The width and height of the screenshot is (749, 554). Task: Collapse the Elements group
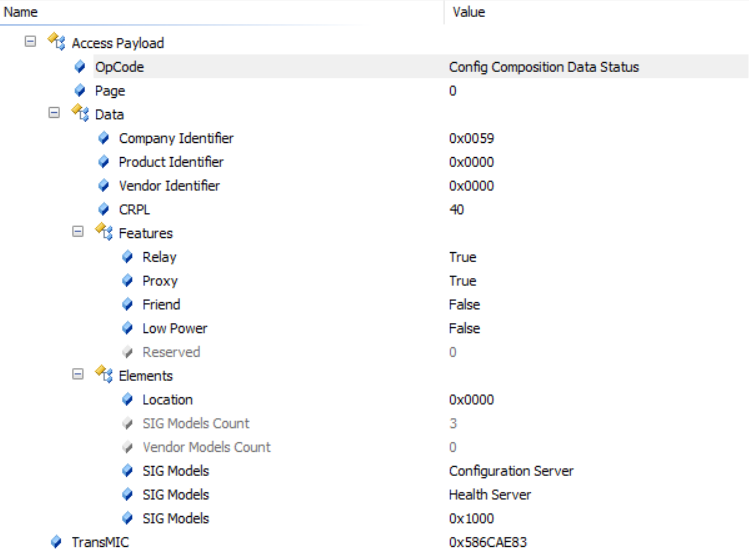pyautogui.click(x=78, y=374)
